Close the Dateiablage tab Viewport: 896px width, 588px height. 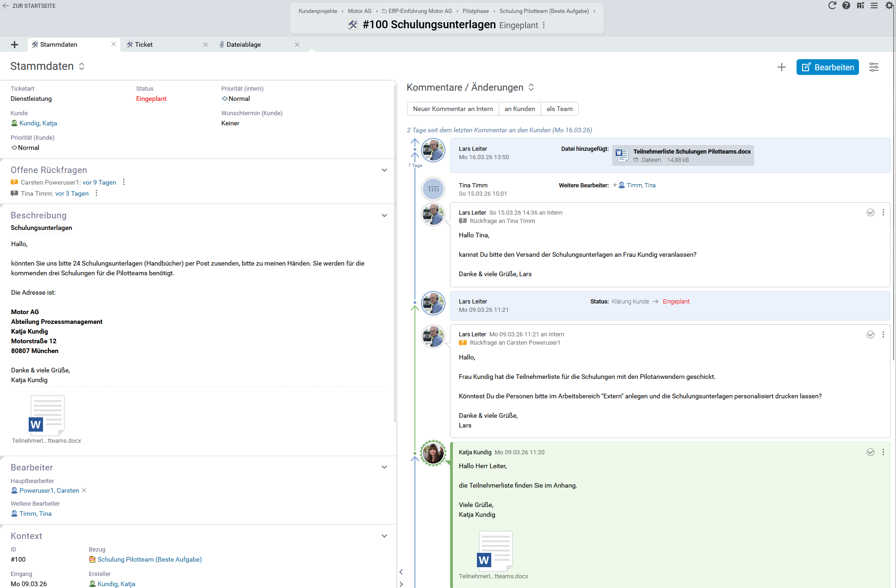(x=297, y=44)
